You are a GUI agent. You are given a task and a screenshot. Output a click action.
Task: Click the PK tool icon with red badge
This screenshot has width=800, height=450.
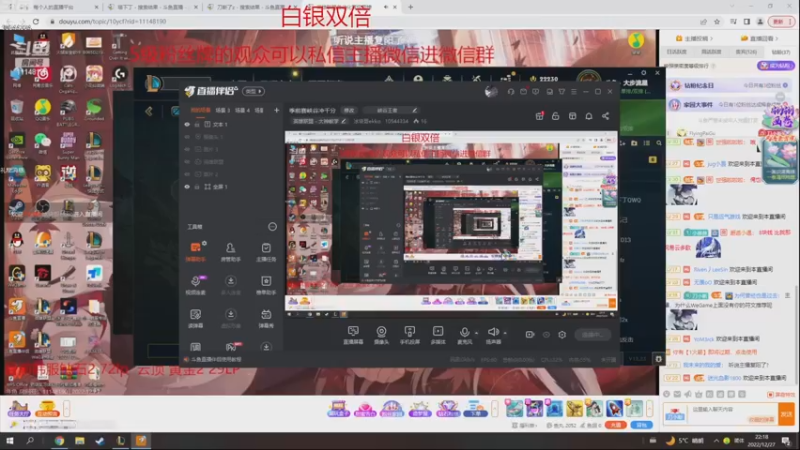pyautogui.click(x=231, y=347)
